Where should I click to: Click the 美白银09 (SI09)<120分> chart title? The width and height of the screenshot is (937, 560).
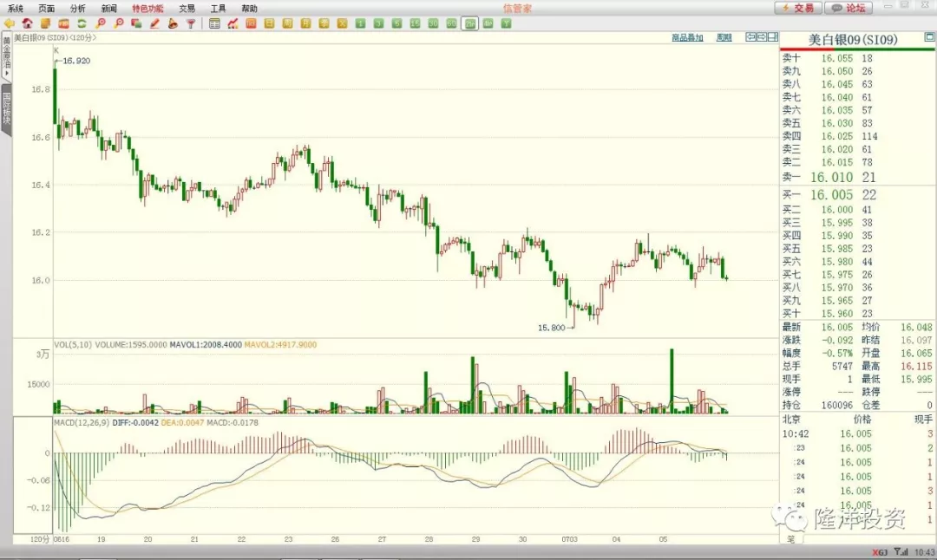(x=55, y=37)
